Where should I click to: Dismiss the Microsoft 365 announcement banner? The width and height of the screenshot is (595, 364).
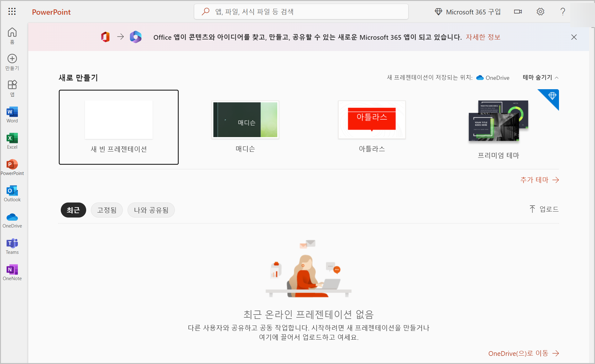pos(574,37)
